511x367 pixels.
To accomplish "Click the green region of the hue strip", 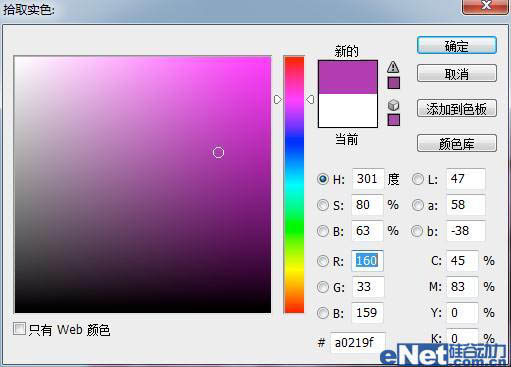I will (x=294, y=224).
